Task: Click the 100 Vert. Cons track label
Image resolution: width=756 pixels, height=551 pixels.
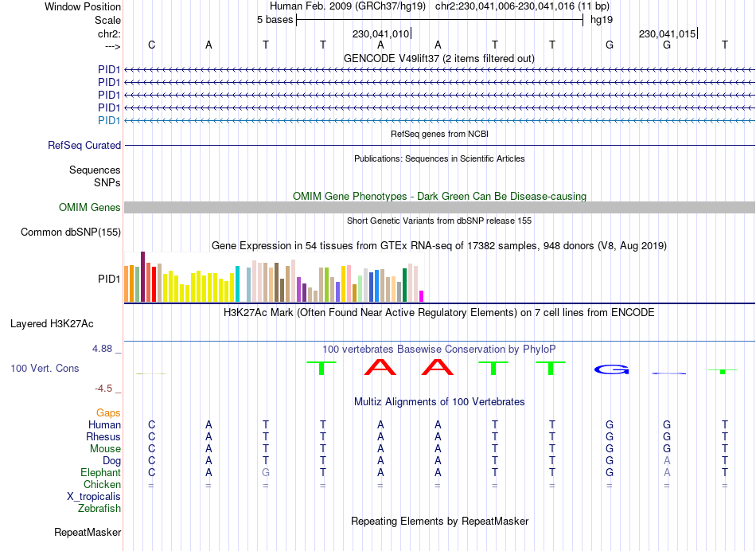Action: (x=45, y=369)
